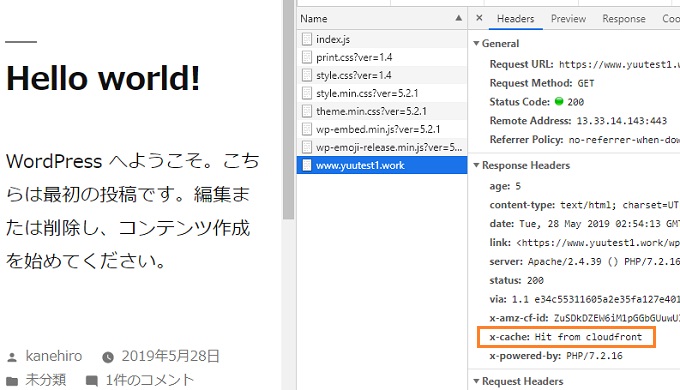Click the Remote Address 13.33.14.143:443 value
680x390 pixels.
pos(621,121)
